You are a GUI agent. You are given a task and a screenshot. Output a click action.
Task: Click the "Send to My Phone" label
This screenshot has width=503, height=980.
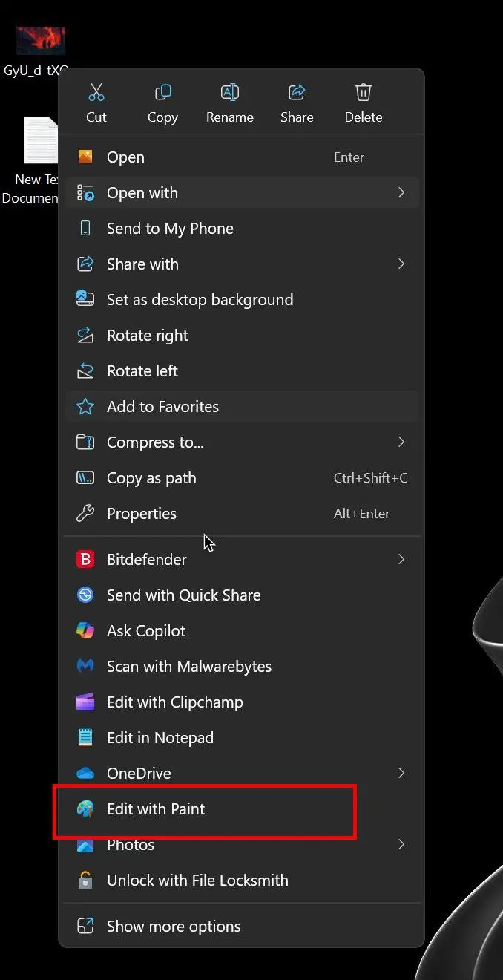[x=170, y=229]
